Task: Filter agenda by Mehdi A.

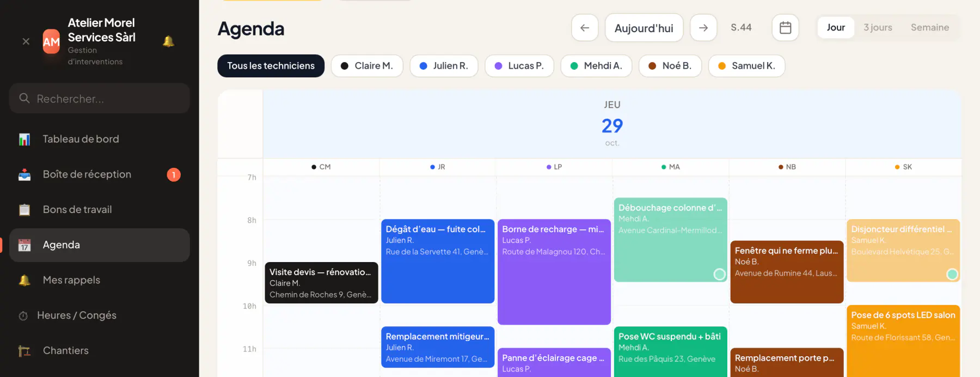Action: (x=596, y=66)
